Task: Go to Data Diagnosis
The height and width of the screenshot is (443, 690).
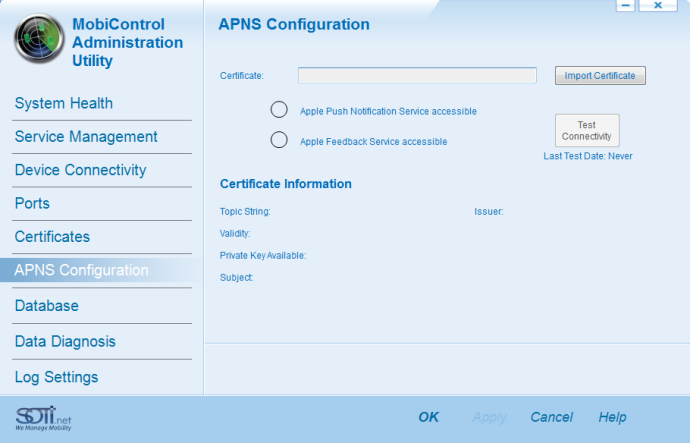Action: click(65, 341)
